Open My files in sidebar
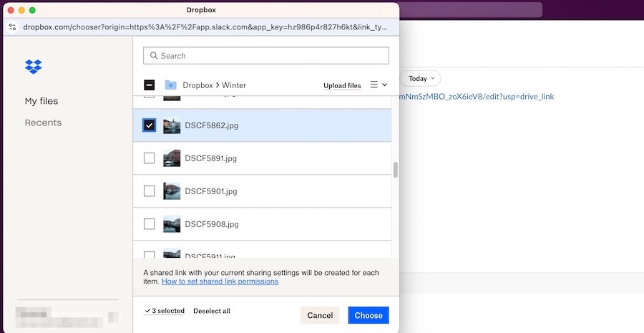The image size is (644, 333). tap(42, 101)
